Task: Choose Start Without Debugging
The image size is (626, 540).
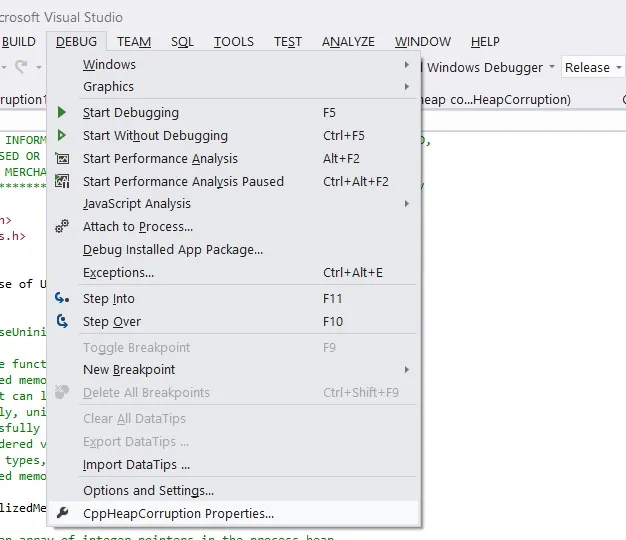Action: [236, 135]
